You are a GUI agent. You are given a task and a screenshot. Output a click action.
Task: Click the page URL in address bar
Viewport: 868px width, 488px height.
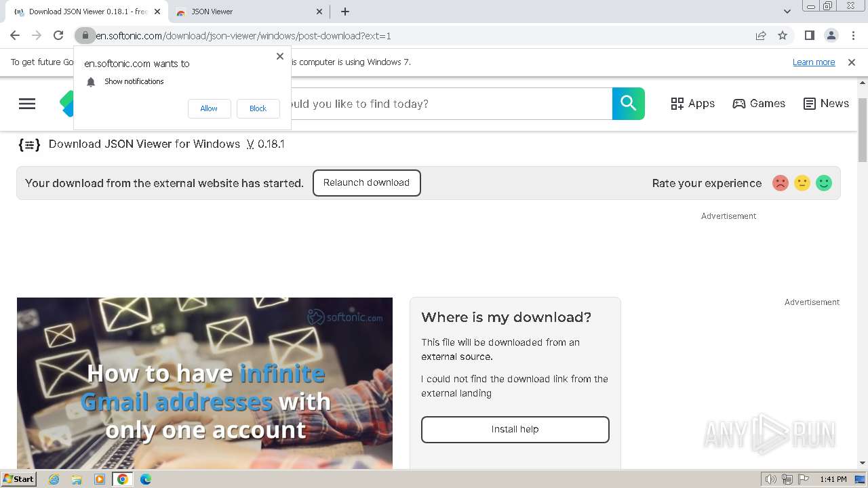[x=243, y=36]
